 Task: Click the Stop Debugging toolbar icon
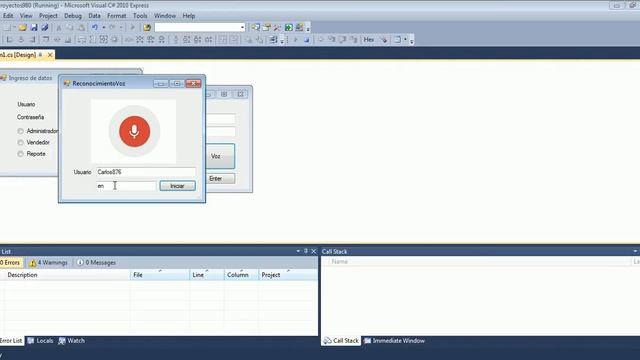tap(307, 40)
